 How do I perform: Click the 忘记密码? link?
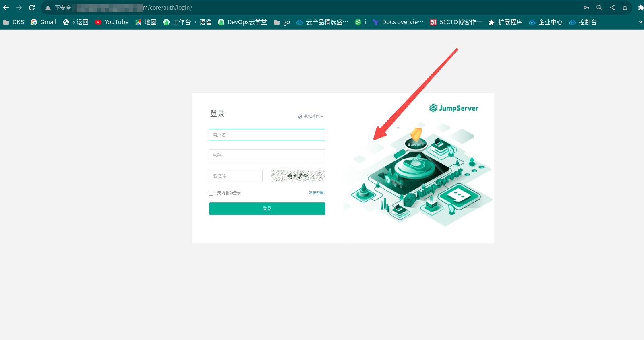pos(317,193)
